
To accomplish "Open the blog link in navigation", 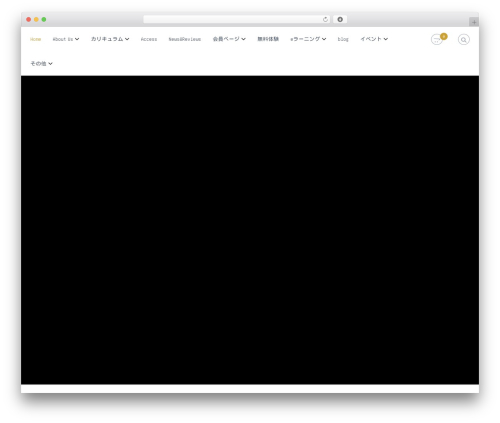I will 343,39.
